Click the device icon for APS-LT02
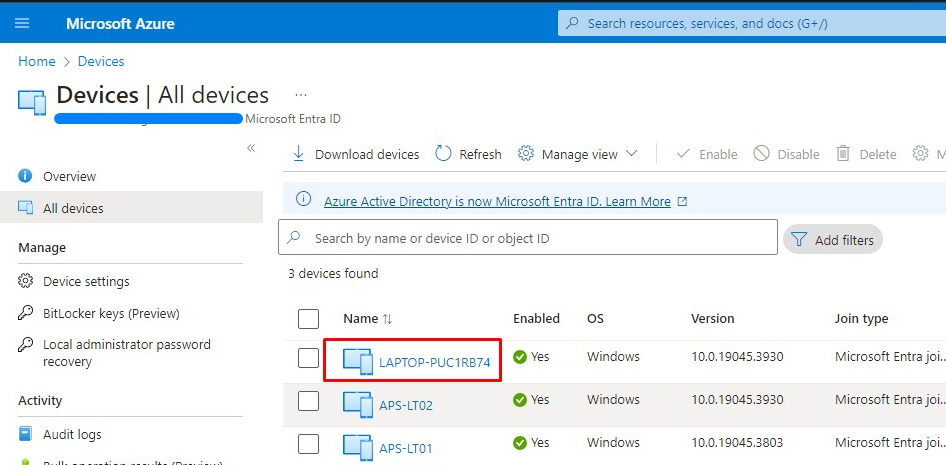Image resolution: width=946 pixels, height=465 pixels. pyautogui.click(x=358, y=405)
